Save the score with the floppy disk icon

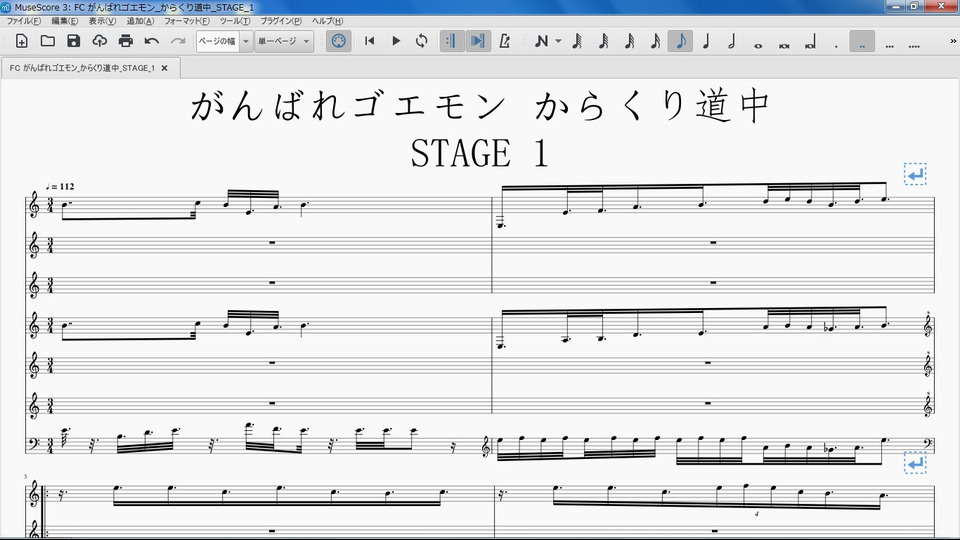point(73,41)
